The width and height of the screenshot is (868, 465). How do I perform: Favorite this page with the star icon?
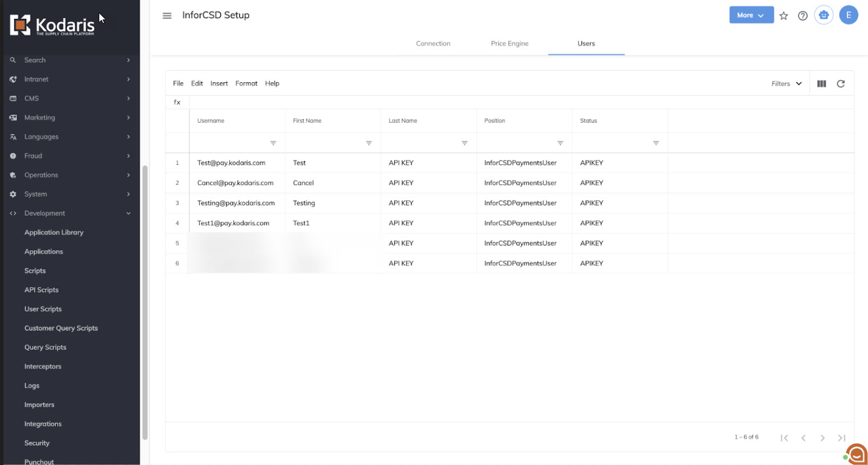784,16
